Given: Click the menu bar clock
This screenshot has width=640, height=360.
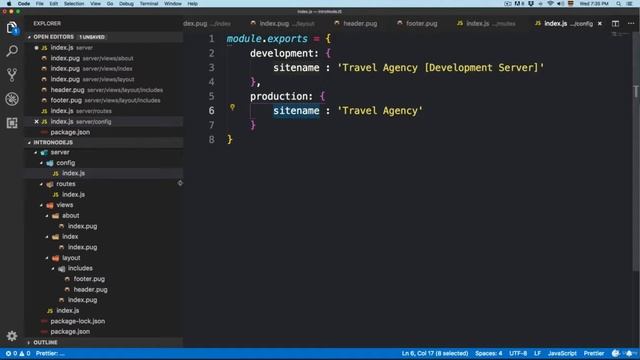Looking at the screenshot, I should click(x=594, y=4).
